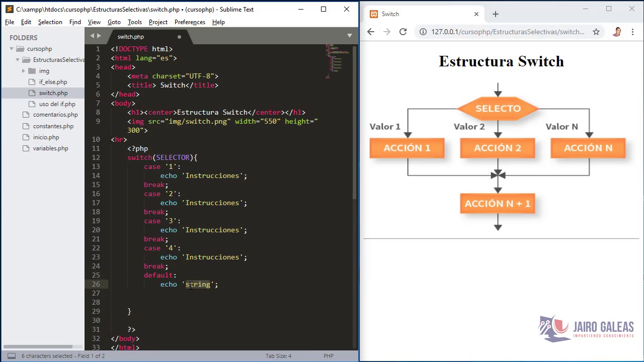Screen dimensions: 644x362
Task: Change Tab Size: 4 setting
Action: [x=278, y=356]
